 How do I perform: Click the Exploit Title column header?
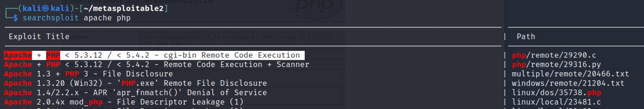coord(39,37)
